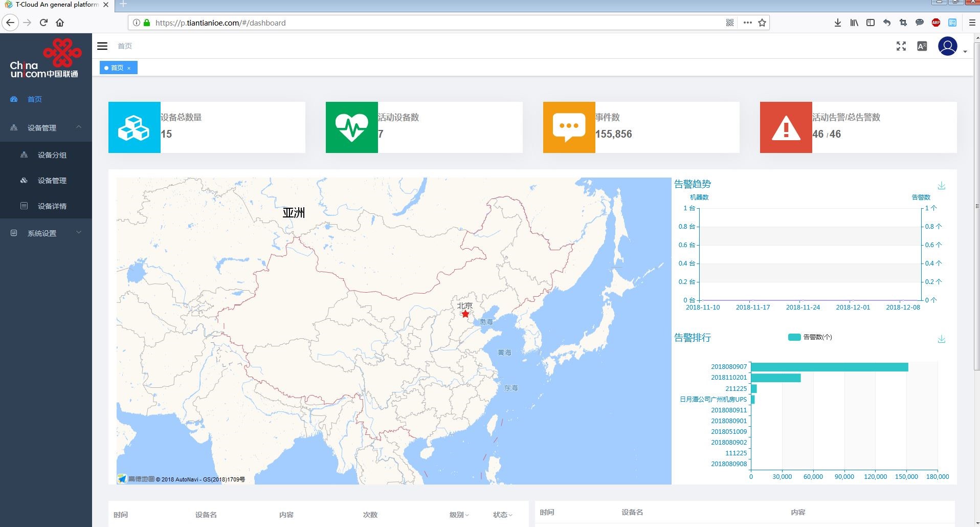Open the language translation switcher
The image size is (980, 527).
[923, 46]
